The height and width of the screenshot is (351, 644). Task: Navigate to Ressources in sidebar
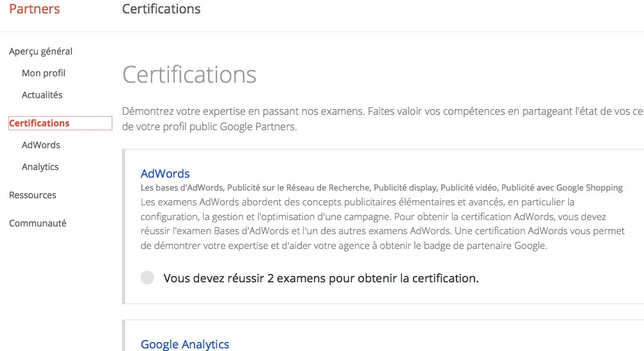click(x=33, y=195)
